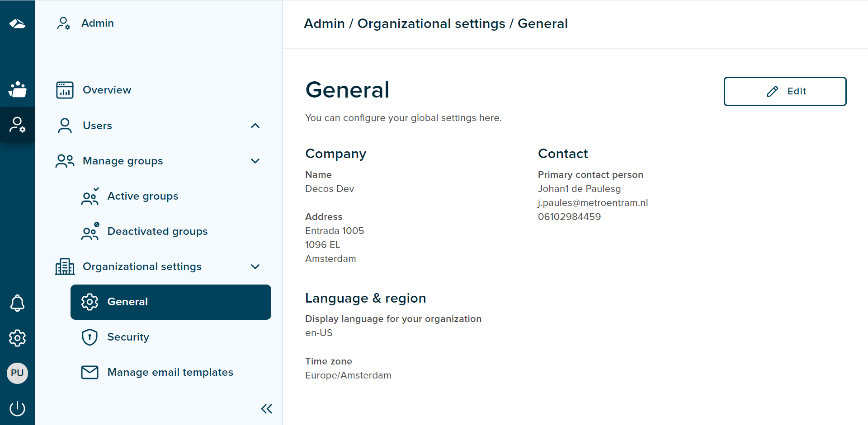This screenshot has width=868, height=425.
Task: Click the power/logout icon at bottom left
Action: pos(17,408)
